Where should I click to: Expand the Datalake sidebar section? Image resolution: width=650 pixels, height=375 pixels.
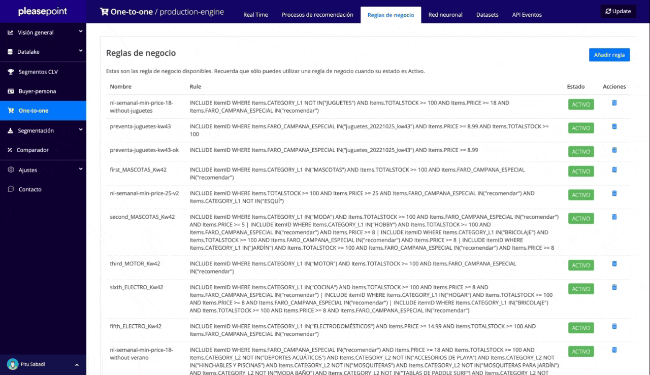pyautogui.click(x=43, y=52)
